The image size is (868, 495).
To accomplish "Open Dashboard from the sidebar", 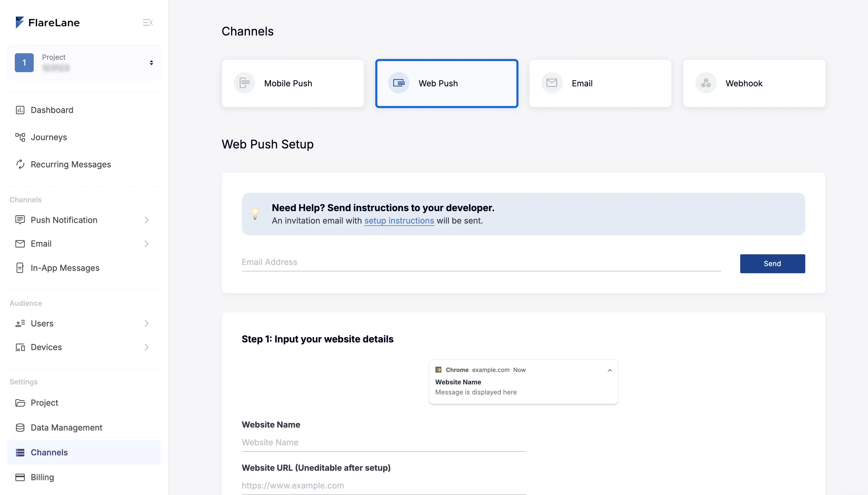I will pyautogui.click(x=84, y=110).
